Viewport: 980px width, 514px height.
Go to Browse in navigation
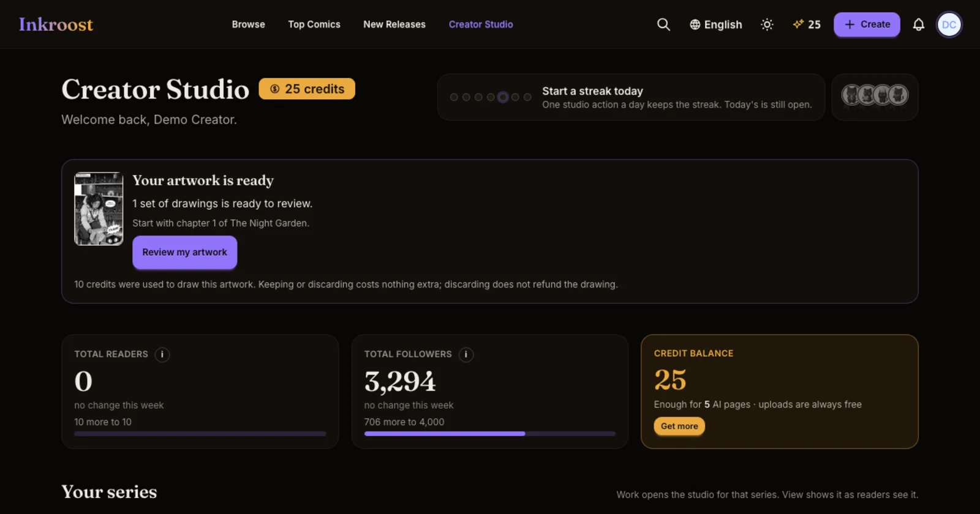[248, 24]
